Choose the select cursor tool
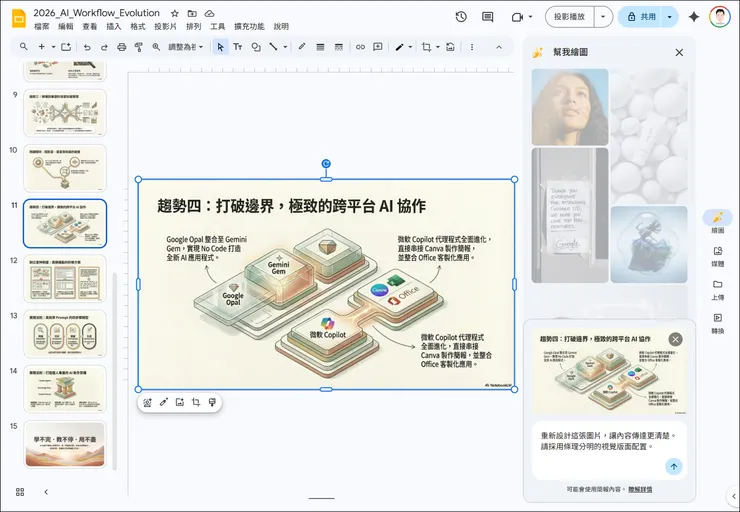Screen dimensions: 740x512 tap(220, 47)
